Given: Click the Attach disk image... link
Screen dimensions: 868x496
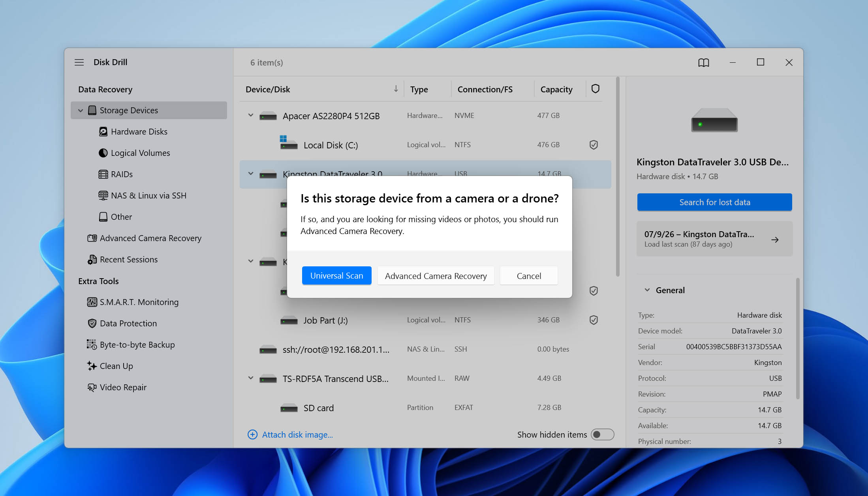Looking at the screenshot, I should pyautogui.click(x=297, y=434).
